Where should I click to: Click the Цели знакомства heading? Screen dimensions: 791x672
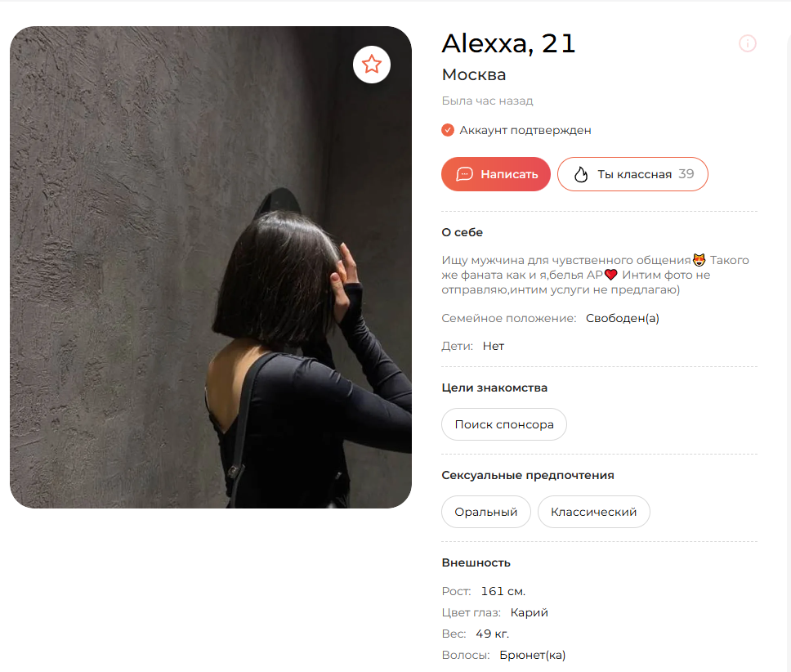coord(494,388)
